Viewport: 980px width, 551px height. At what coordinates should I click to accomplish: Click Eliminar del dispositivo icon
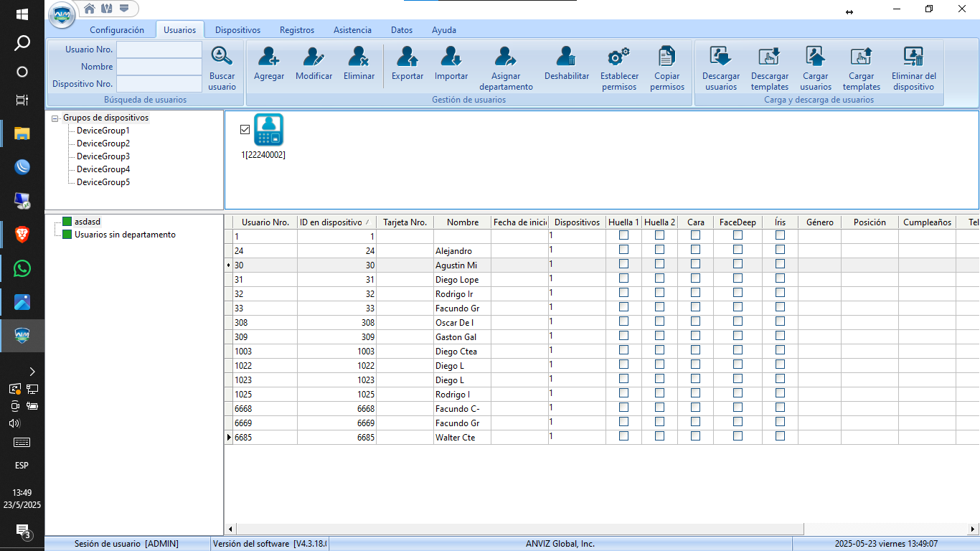pos(913,57)
